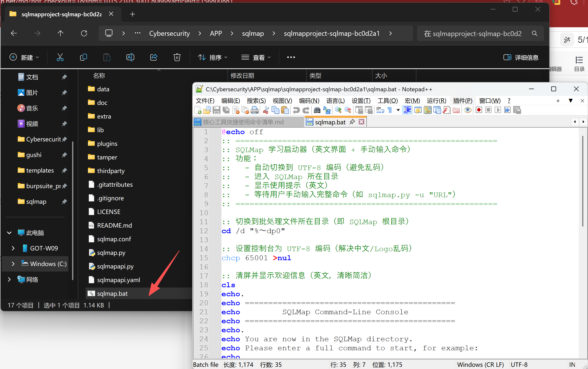Viewport: 588px width, 369px height.
Task: Click Start Recording macro red dot
Action: pos(479,110)
